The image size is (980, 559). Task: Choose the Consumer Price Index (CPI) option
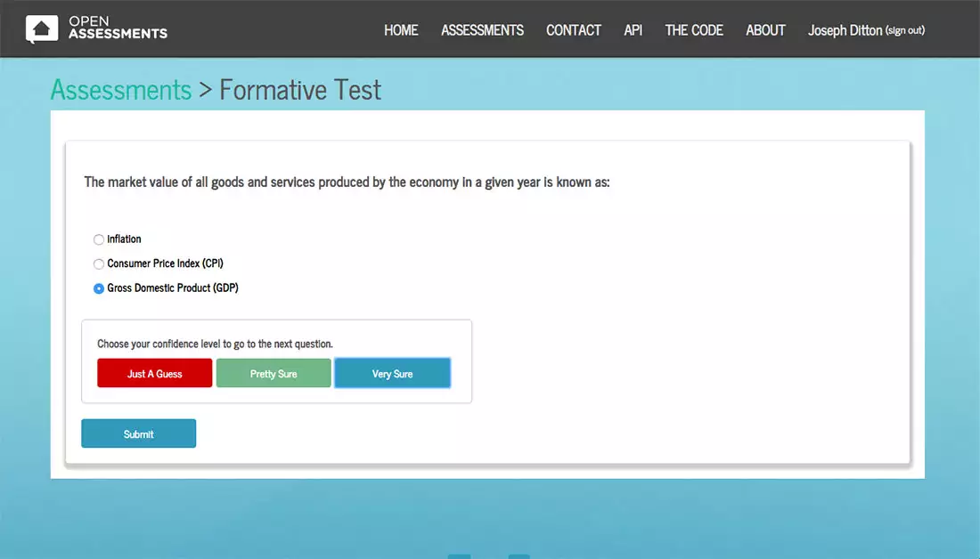[99, 264]
